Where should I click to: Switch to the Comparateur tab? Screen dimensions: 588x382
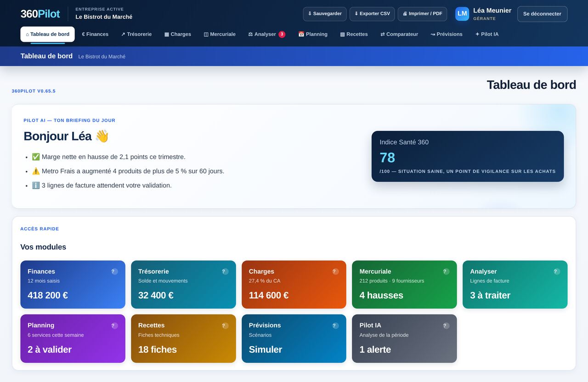click(399, 34)
